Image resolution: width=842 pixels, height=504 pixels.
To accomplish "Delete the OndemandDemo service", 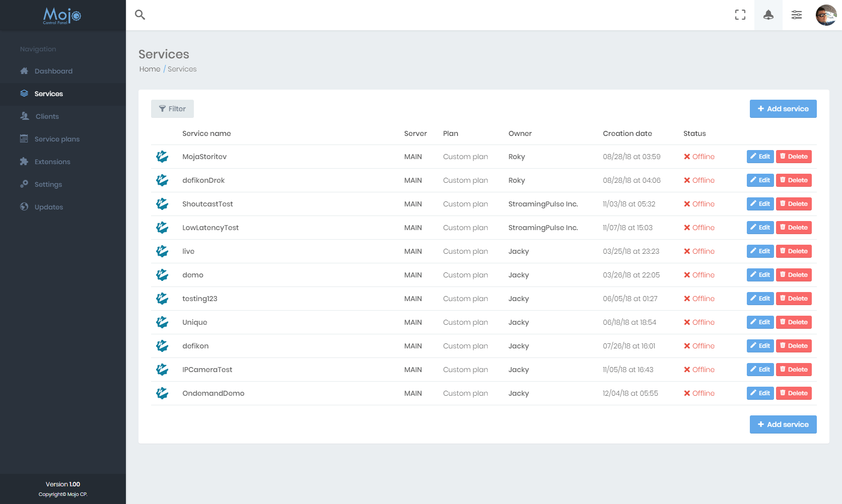I will 794,393.
